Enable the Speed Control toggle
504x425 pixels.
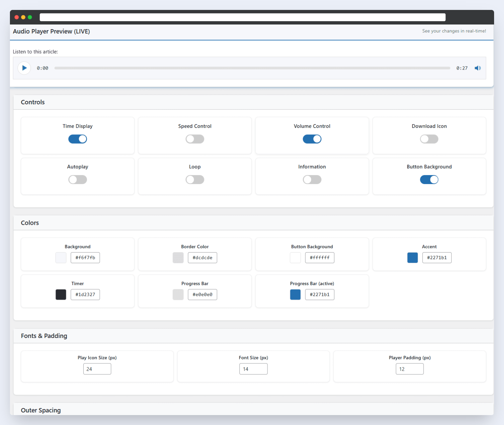[x=195, y=139]
